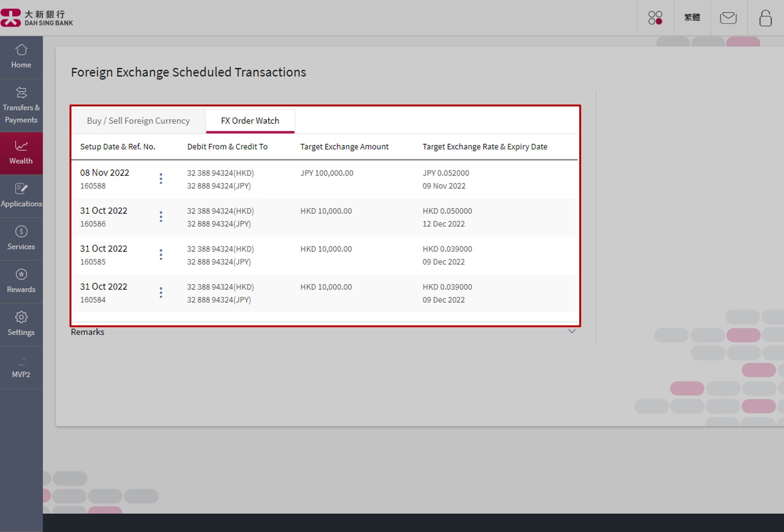This screenshot has height=532, width=784.
Task: Click Debit From & Credit To header
Action: 227,147
